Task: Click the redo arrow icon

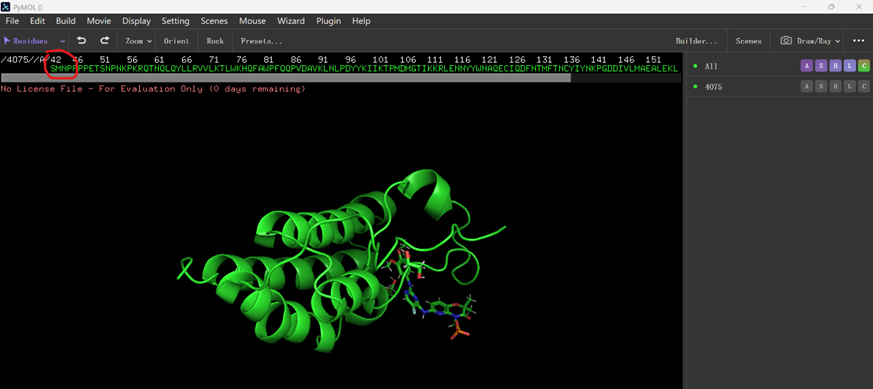Action: point(105,41)
